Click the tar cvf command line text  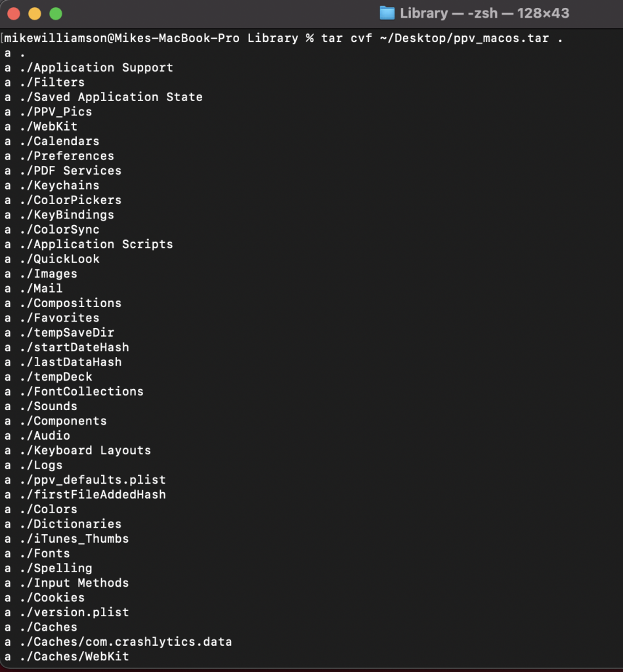tap(442, 38)
